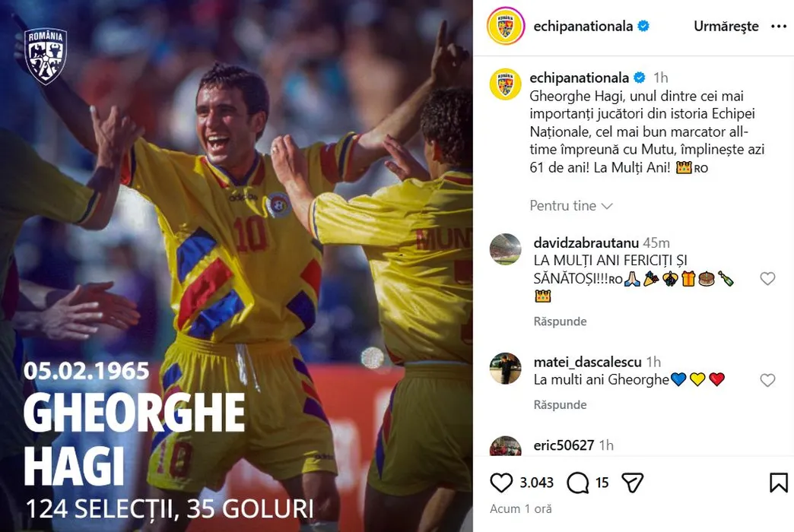
Task: Expand the Pentru tine dropdown
Action: click(571, 205)
